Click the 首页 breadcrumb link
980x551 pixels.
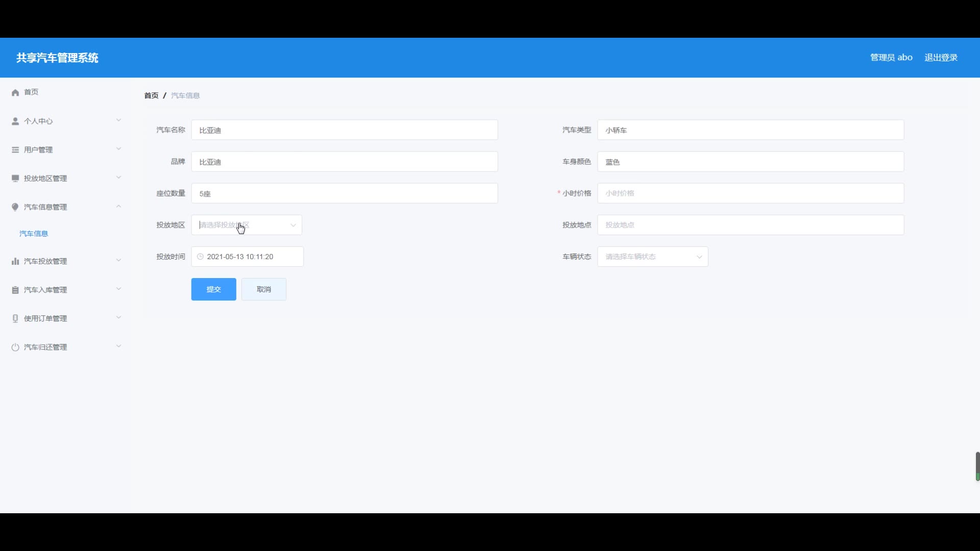tap(151, 95)
